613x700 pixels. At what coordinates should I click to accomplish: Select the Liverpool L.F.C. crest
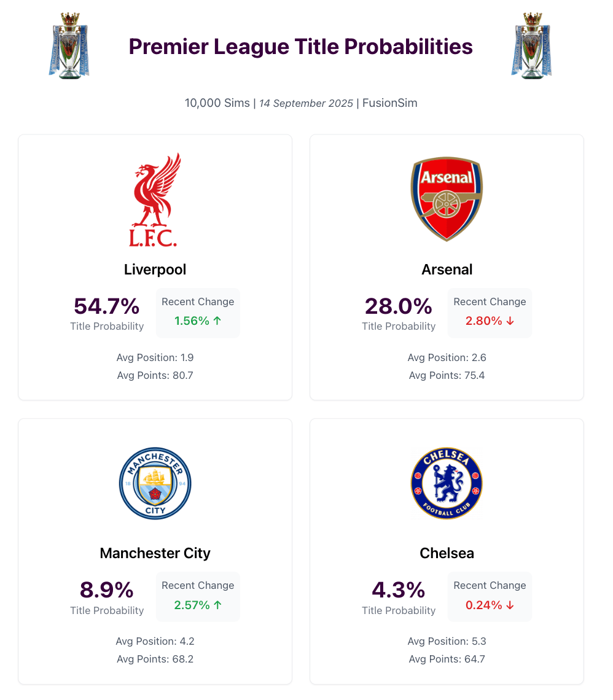tap(155, 200)
